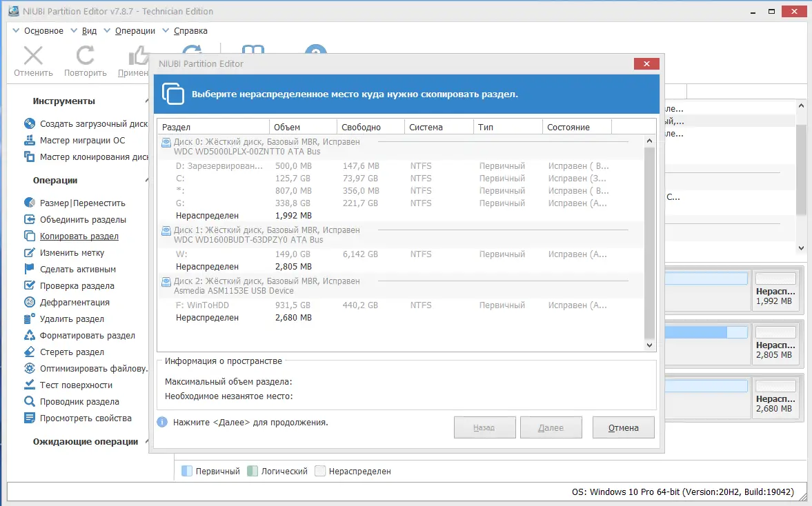Viewport: 812px width, 506px height.
Task: Open the Операции menu
Action: pos(135,31)
